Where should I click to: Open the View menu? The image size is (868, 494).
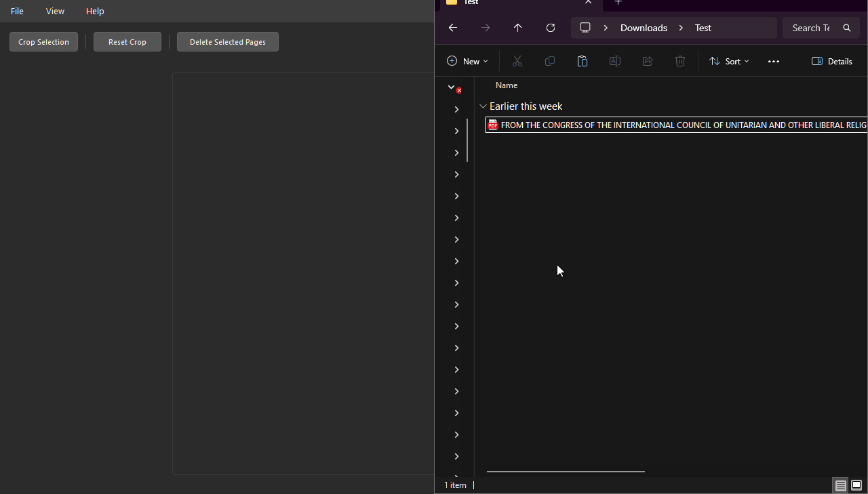[55, 11]
